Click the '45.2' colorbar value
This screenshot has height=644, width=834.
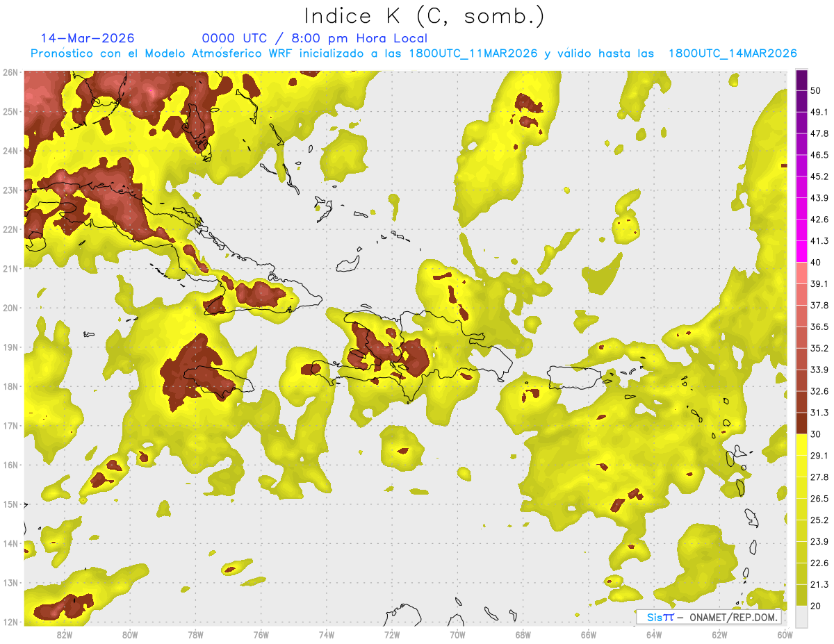819,176
